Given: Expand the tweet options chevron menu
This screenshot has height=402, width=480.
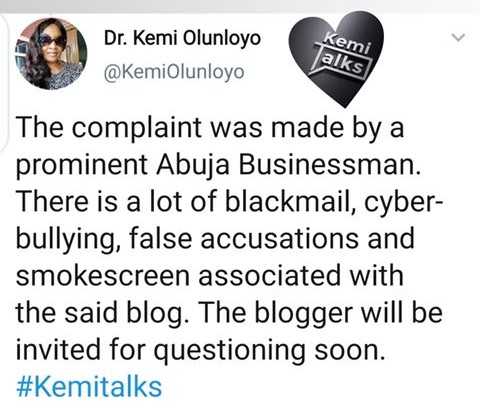Looking at the screenshot, I should pos(459,37).
